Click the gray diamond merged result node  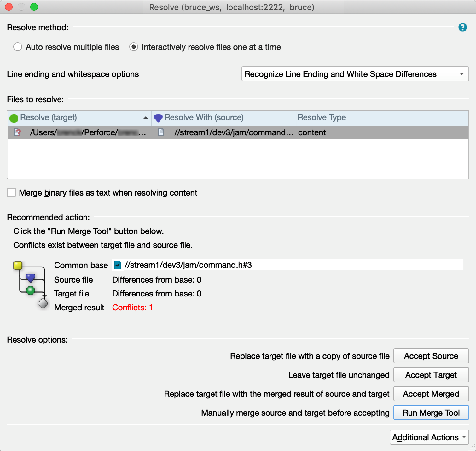click(x=43, y=303)
